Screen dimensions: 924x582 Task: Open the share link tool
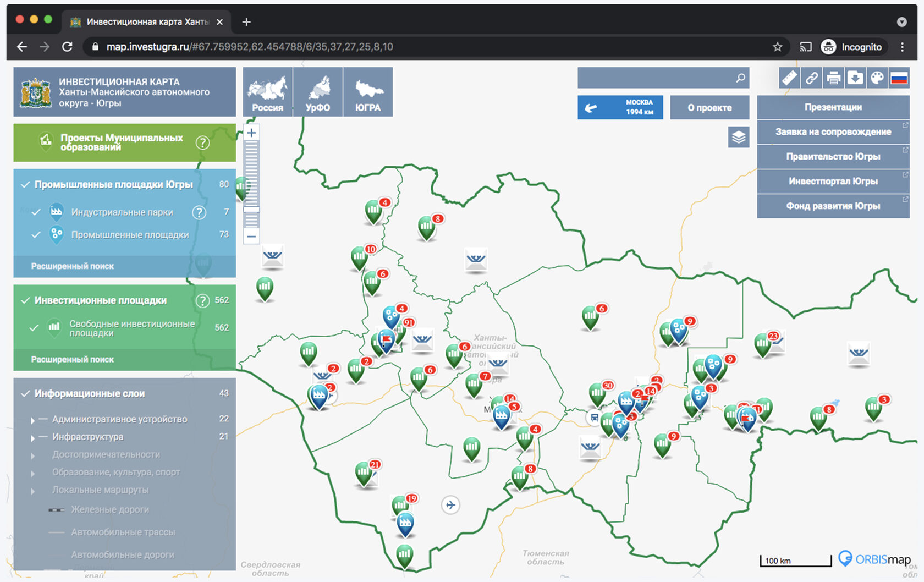click(x=811, y=78)
